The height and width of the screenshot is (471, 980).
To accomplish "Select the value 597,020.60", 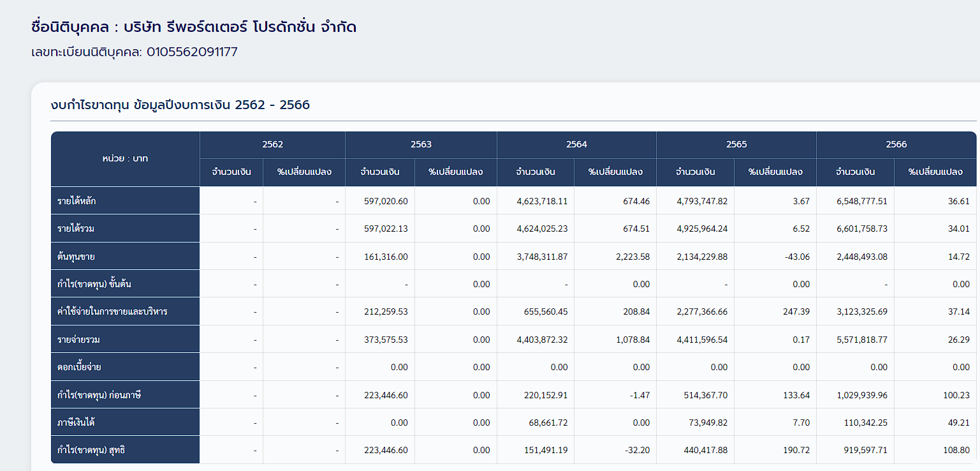I will 386,201.
